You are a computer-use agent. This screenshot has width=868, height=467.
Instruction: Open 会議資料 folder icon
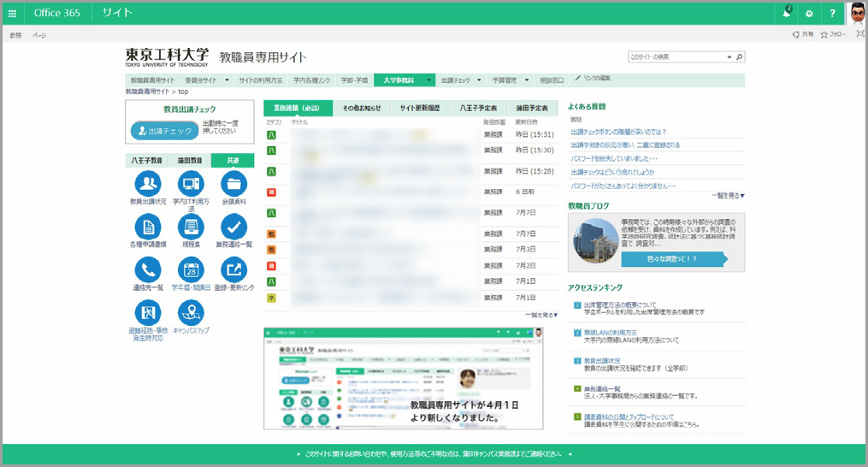click(x=233, y=183)
